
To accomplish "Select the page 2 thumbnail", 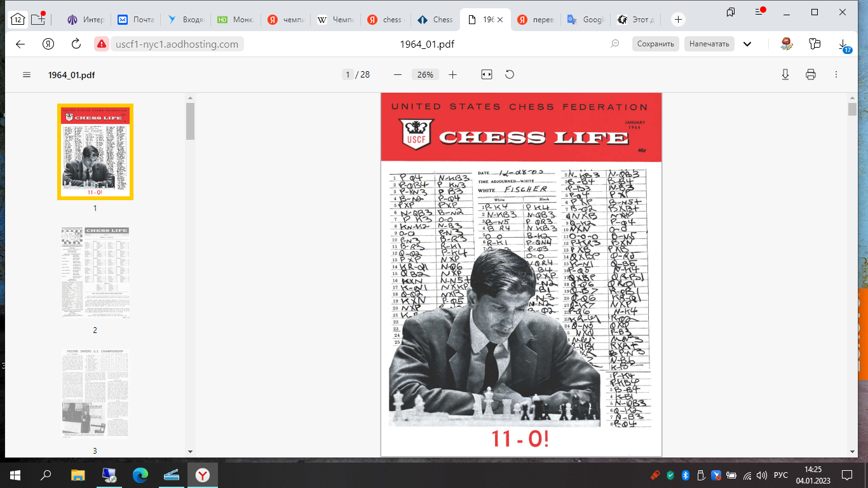I will point(95,272).
